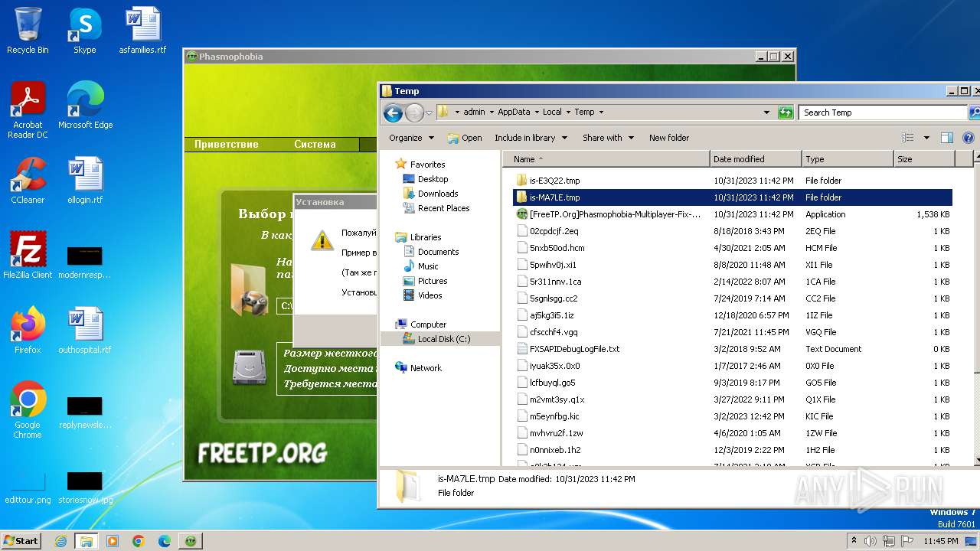The image size is (980, 551).
Task: Sort files by Name column header
Action: tap(606, 159)
